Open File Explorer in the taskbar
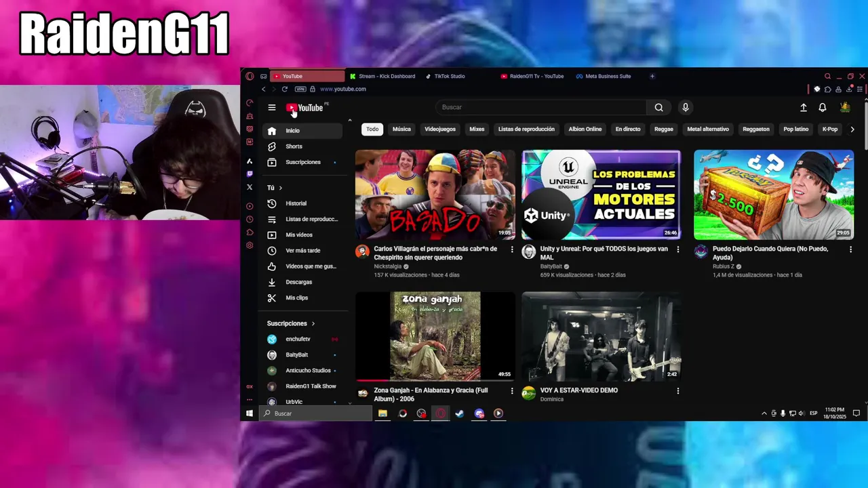The height and width of the screenshot is (488, 868). click(x=383, y=413)
